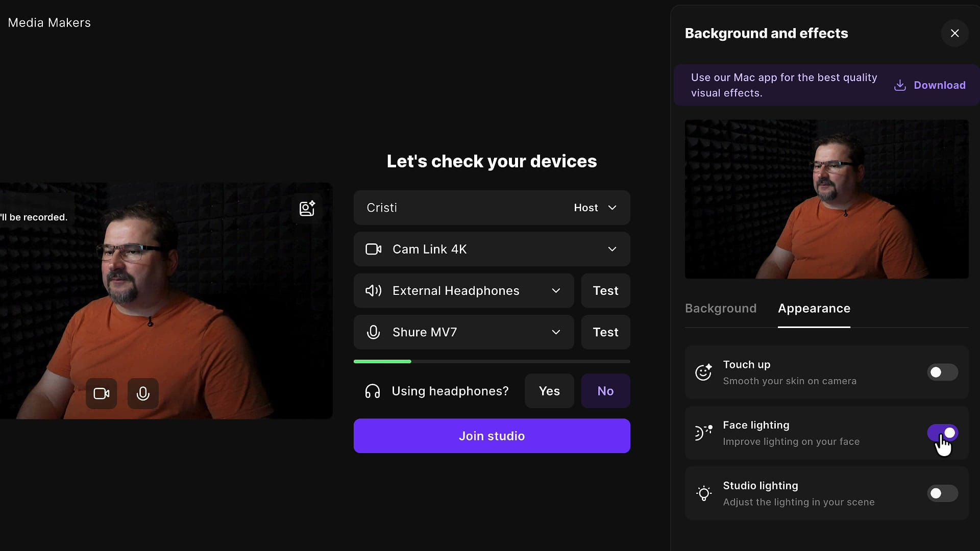This screenshot has width=980, height=551.
Task: Toggle the camera button on the video preview
Action: [101, 393]
